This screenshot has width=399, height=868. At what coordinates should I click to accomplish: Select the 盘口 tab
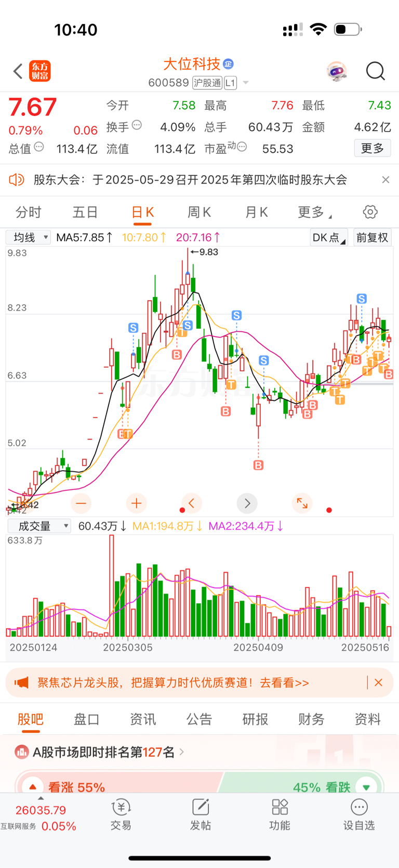87,719
